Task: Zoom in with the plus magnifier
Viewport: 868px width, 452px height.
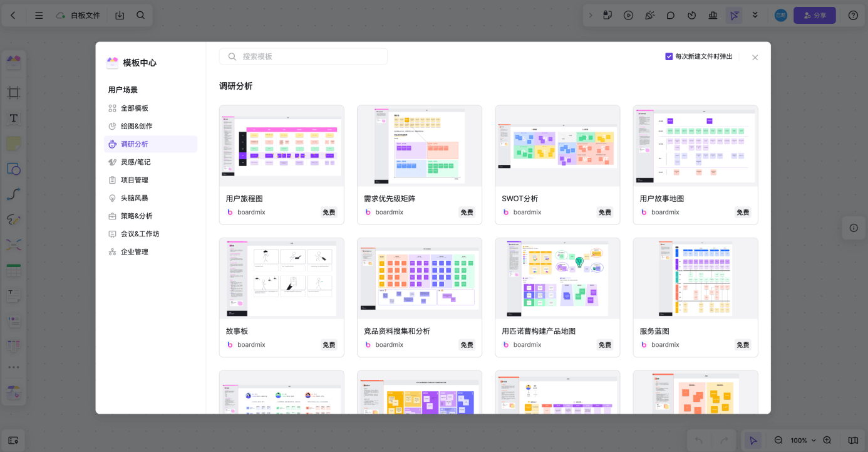Action: coord(827,440)
